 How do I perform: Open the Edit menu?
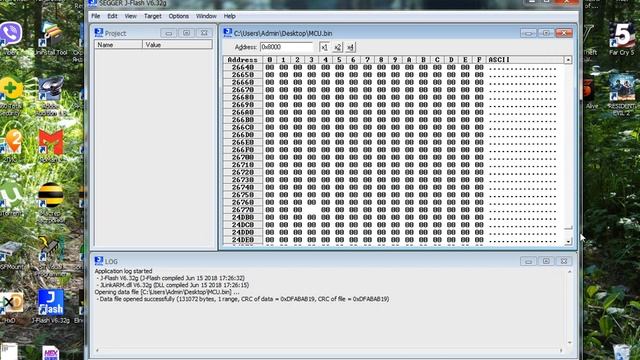pos(112,16)
